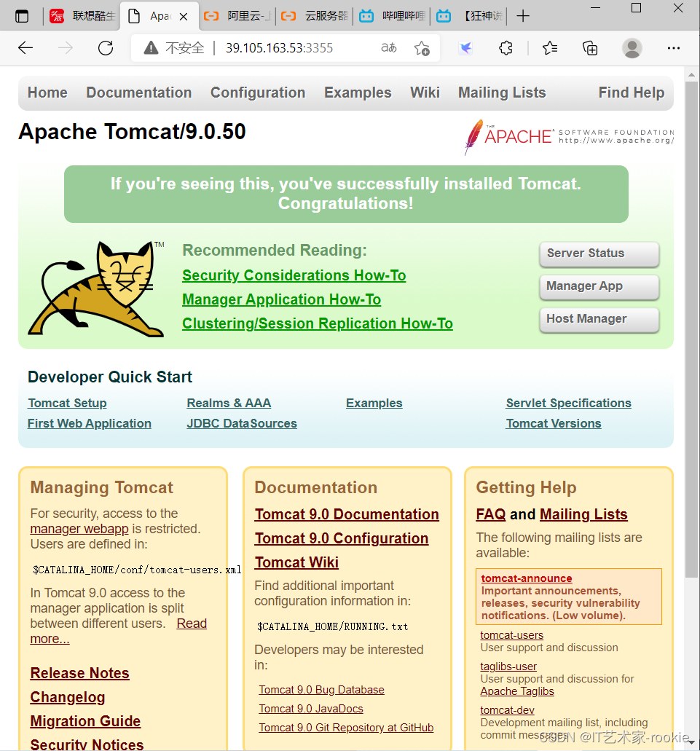
Task: Open Mailing Lists link in Getting Help
Action: pos(583,514)
